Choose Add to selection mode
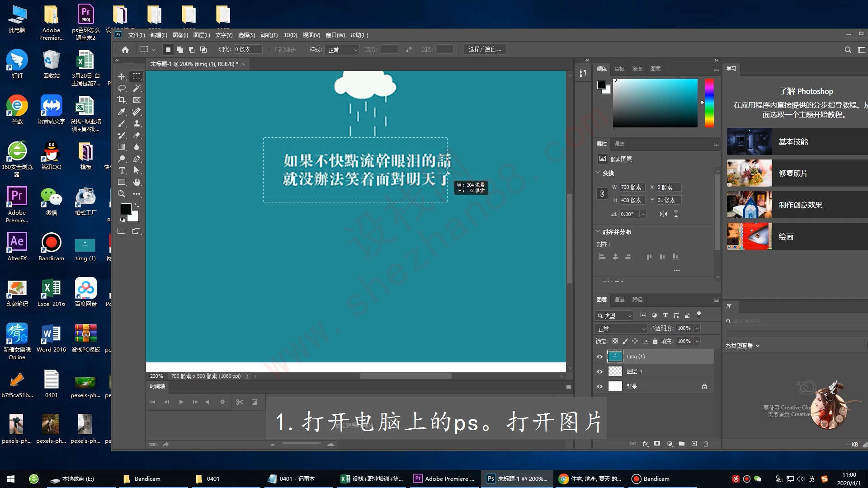The width and height of the screenshot is (868, 488). point(180,50)
